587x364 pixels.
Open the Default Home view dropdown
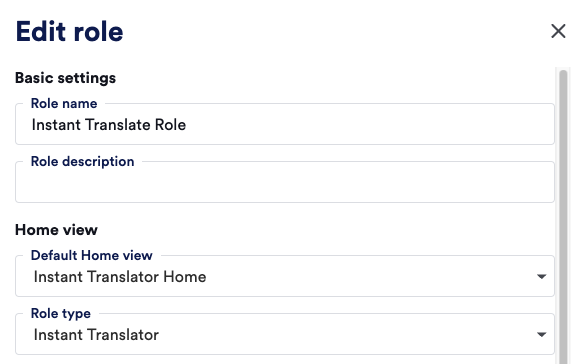point(285,276)
